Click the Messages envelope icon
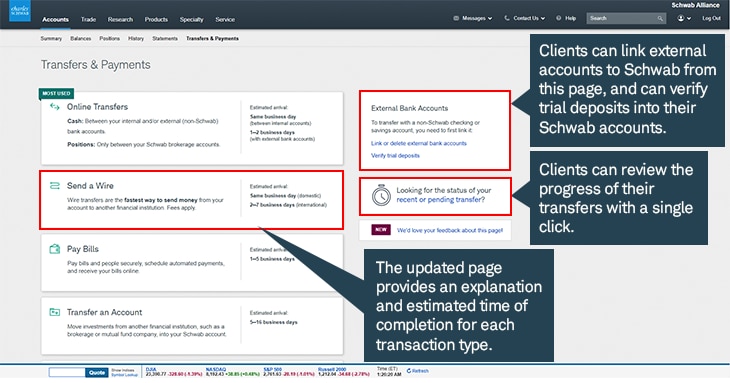 tap(456, 18)
